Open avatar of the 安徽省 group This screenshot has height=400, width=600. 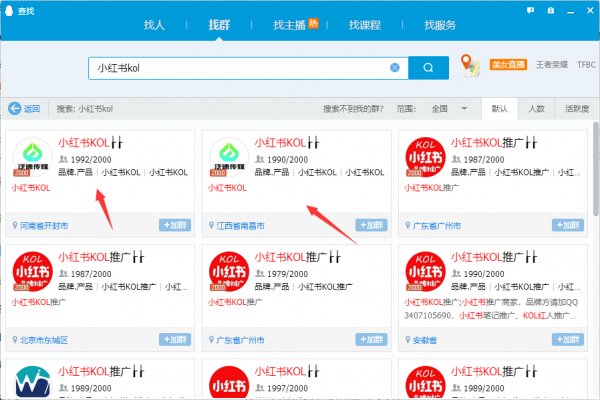pos(425,271)
